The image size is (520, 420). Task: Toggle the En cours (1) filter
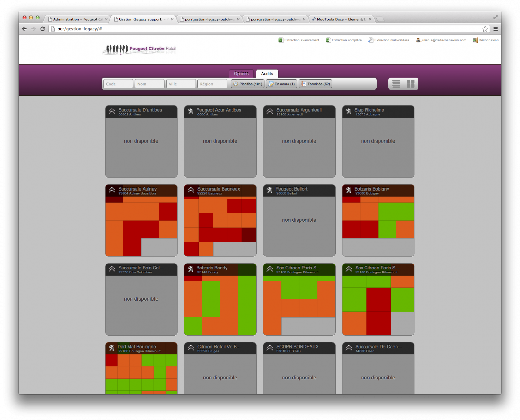tap(282, 84)
